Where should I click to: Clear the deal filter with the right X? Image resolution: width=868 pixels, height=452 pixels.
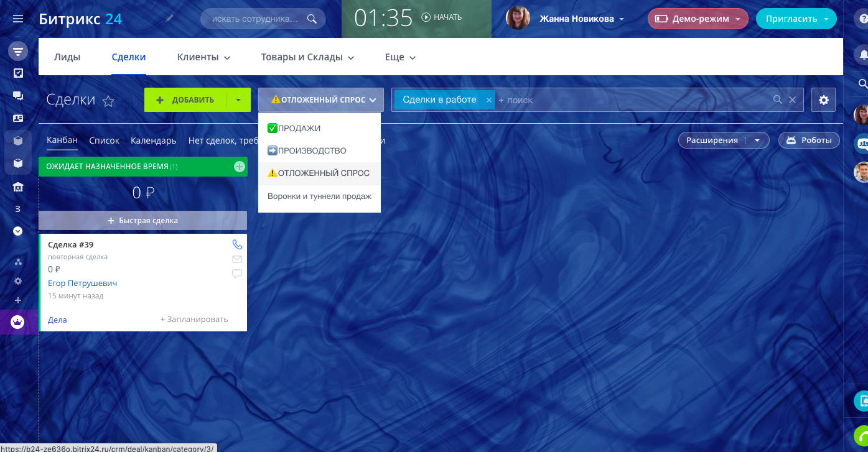[793, 99]
